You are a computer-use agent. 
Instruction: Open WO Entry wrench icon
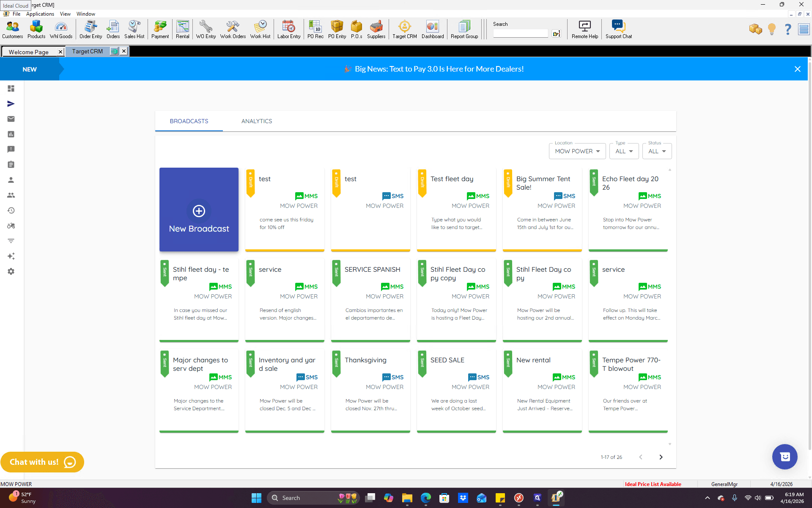point(206,29)
